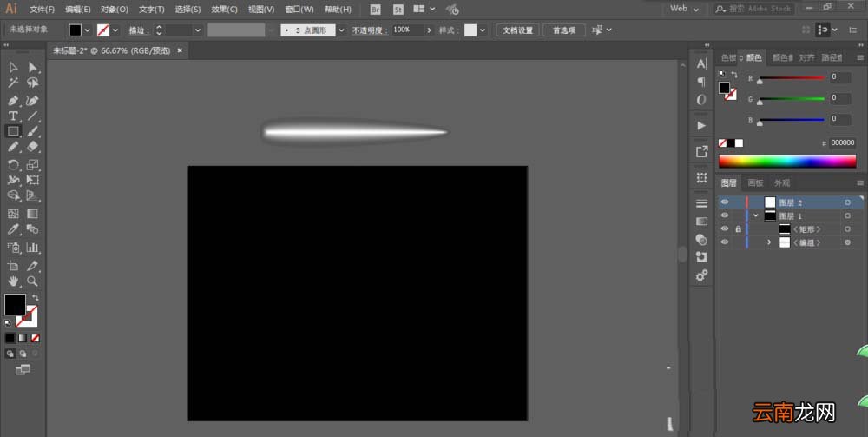Choose the Lasso tool

coord(33,83)
